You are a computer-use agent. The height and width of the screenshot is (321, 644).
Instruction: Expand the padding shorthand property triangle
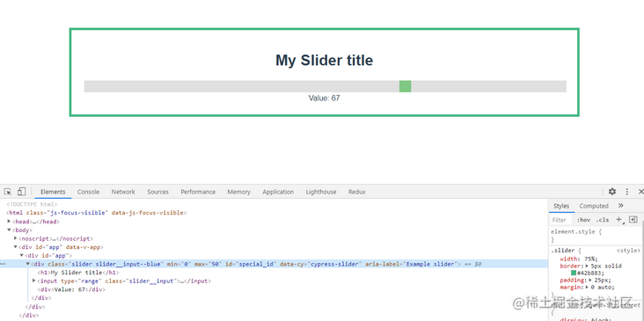click(590, 280)
